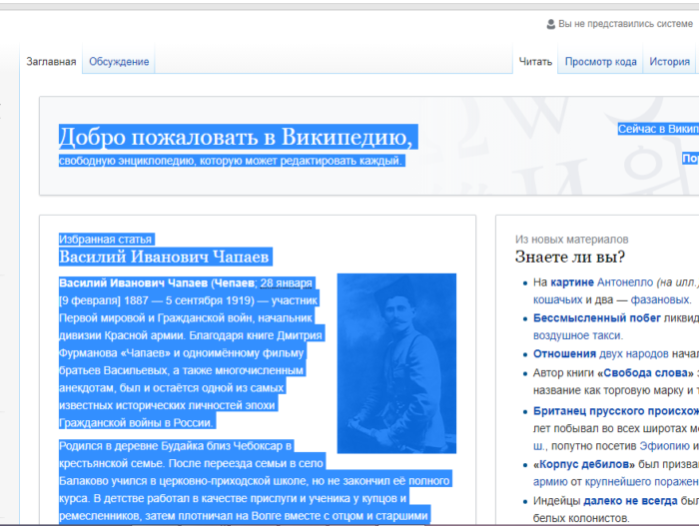699x526 pixels.
Task: Open the История tab
Action: (x=670, y=62)
